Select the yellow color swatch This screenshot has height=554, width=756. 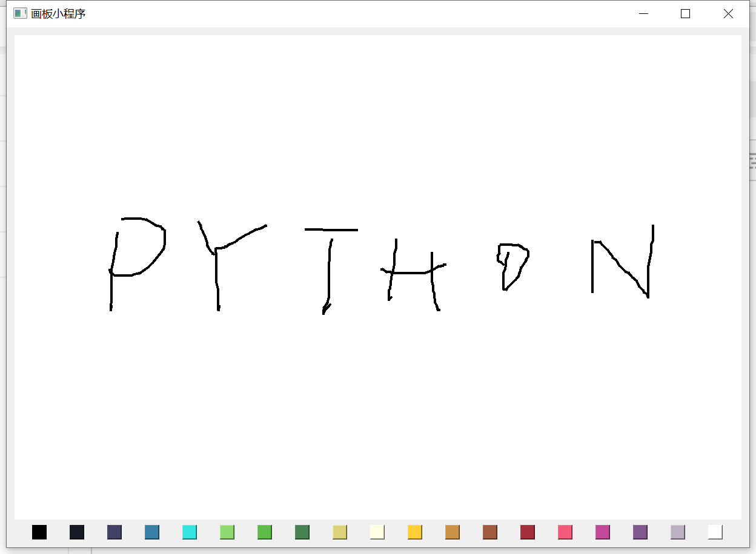(x=414, y=532)
